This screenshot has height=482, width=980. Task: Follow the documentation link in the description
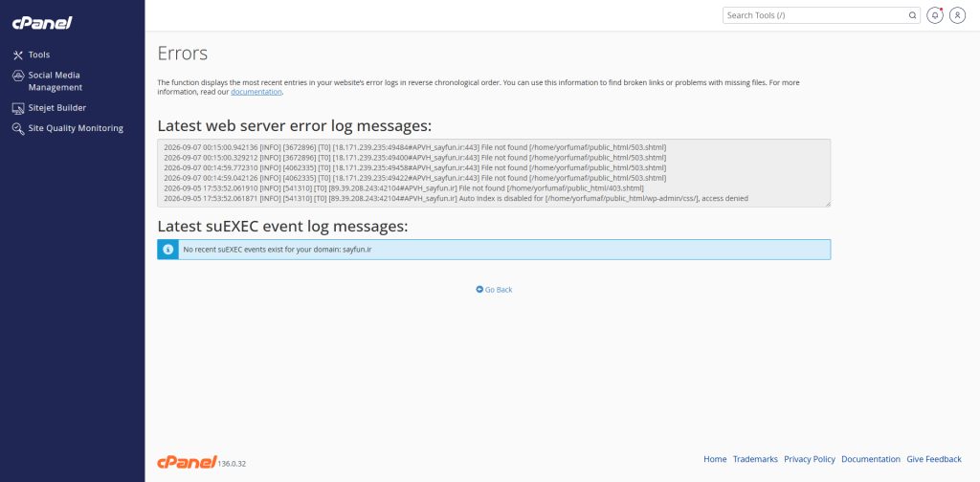click(256, 92)
